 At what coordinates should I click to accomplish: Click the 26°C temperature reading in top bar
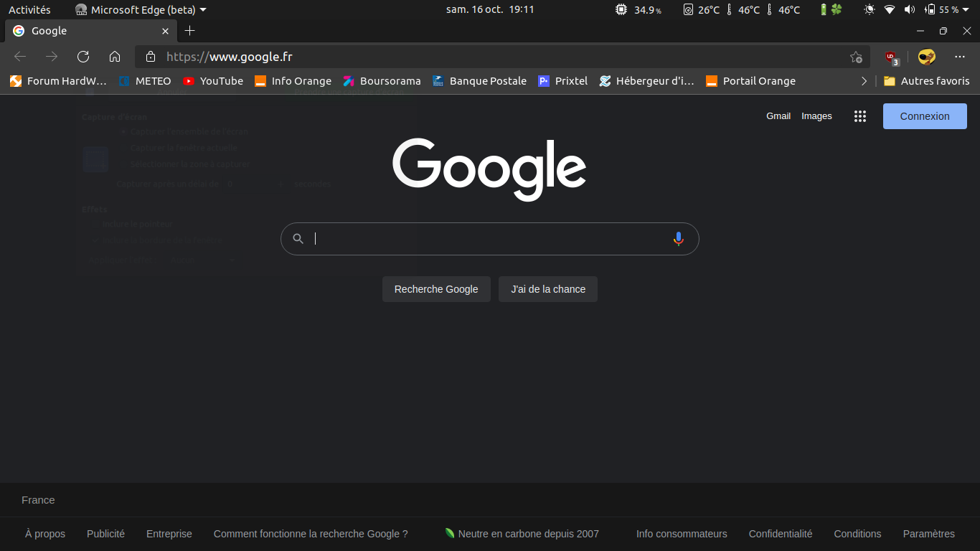(702, 10)
